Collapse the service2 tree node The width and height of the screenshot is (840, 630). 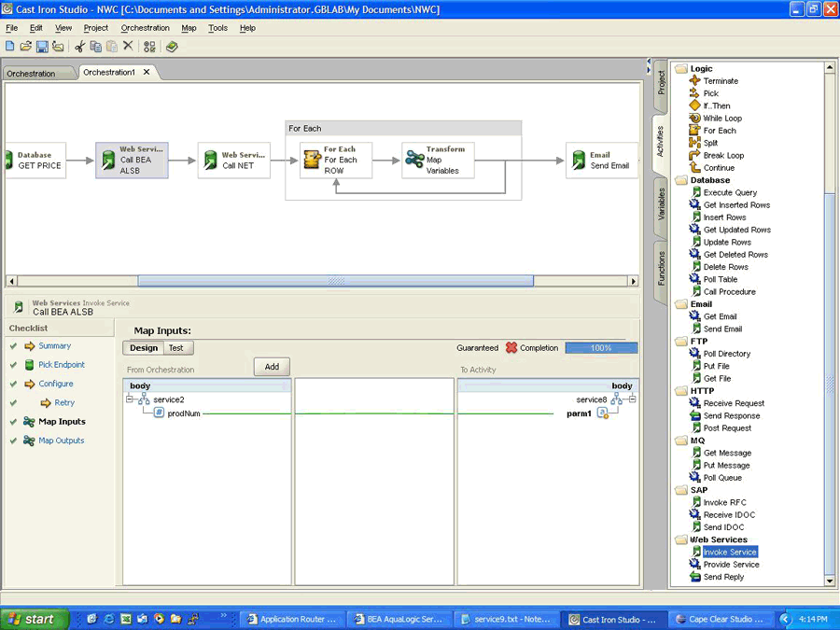(x=131, y=399)
